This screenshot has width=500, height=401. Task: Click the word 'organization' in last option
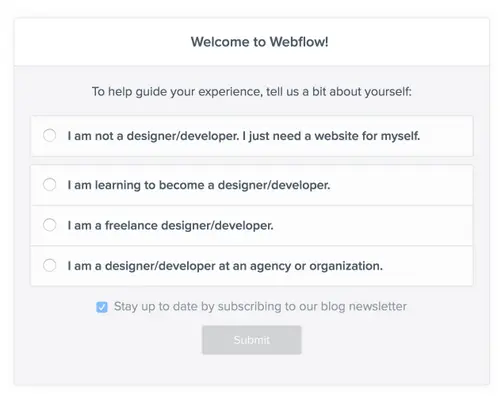click(x=346, y=266)
